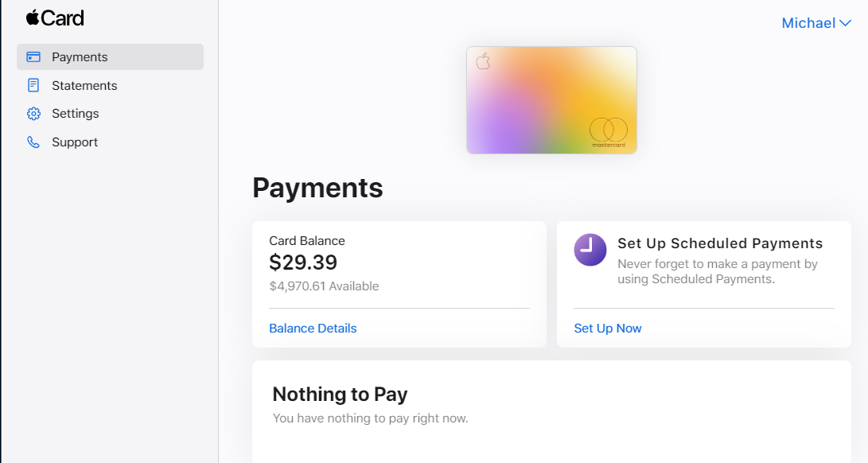Click the Statements document icon in sidebar

click(33, 85)
